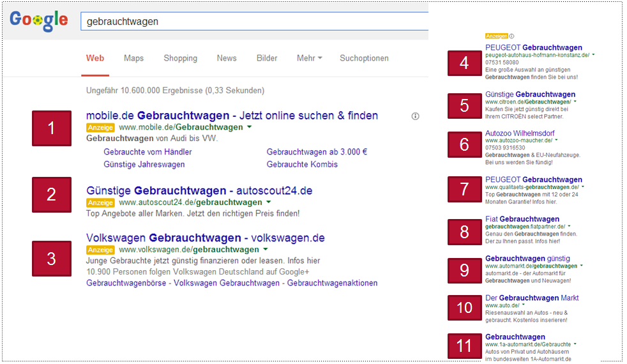627x364 pixels.
Task: Click the yellow Anzeigen label above side ads
Action: [496, 36]
